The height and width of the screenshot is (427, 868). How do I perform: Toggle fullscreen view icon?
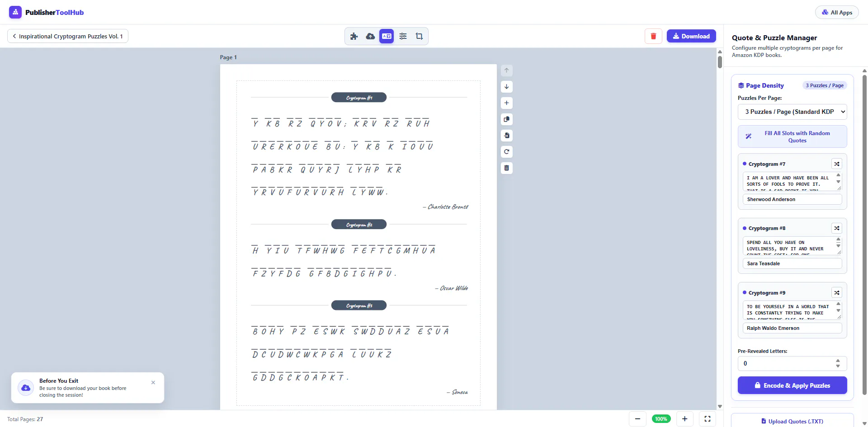tap(708, 419)
